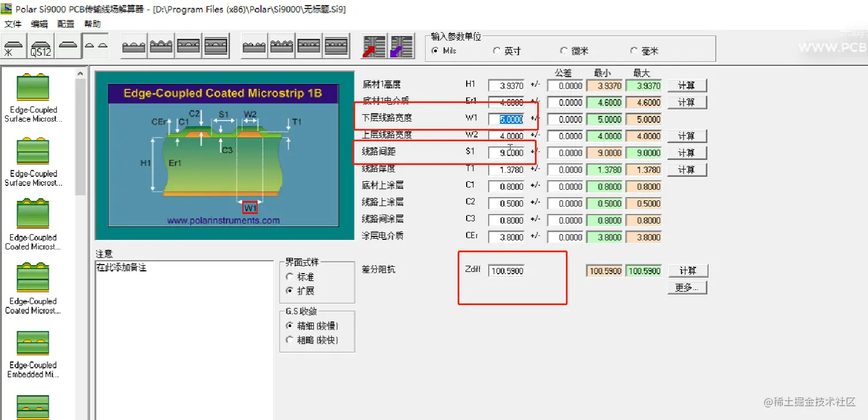This screenshot has width=868, height=420.
Task: Click the www.polarinstruments.com link in the diagram
Action: pos(223,220)
